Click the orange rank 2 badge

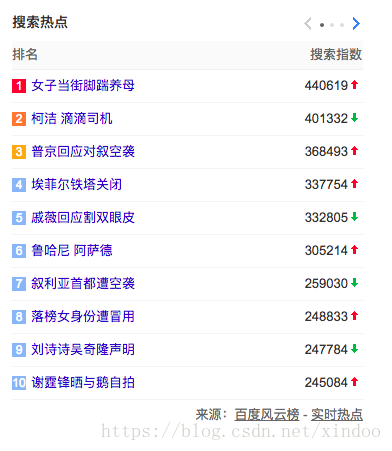19,119
